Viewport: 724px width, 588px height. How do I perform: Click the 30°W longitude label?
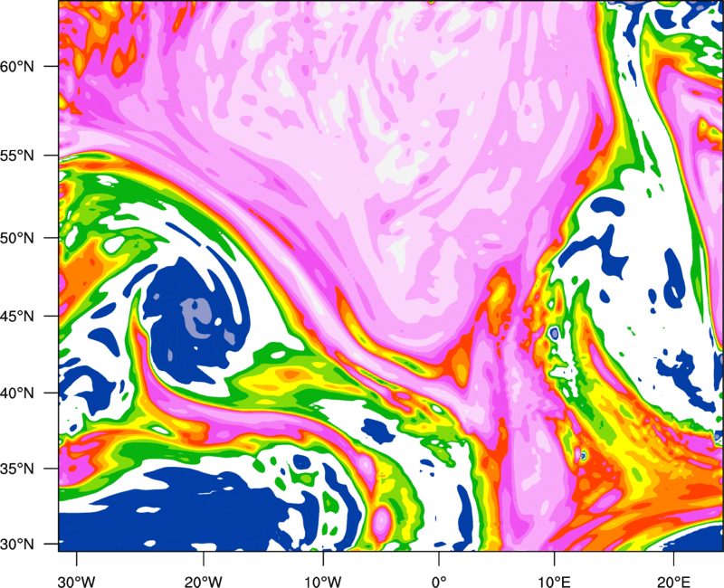(x=76, y=582)
